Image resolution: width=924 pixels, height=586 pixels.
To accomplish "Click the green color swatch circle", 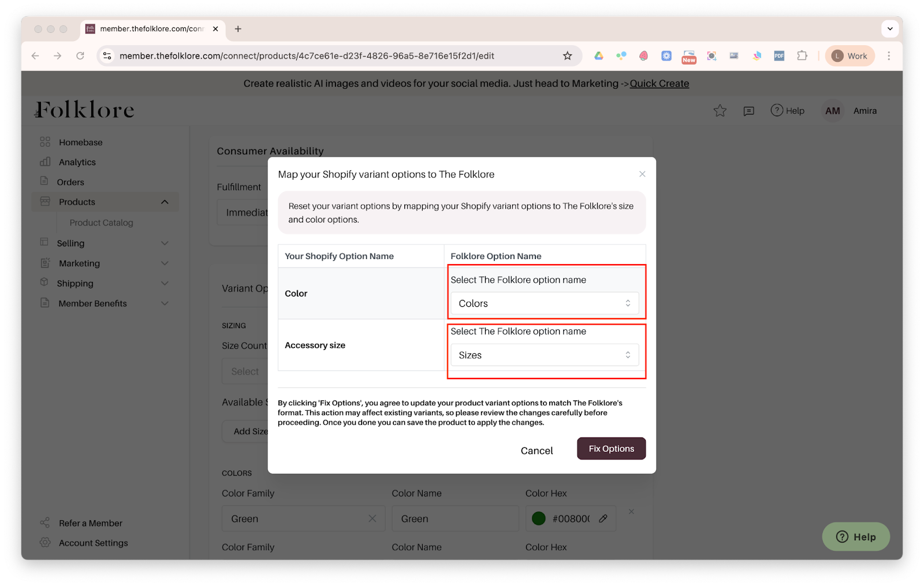I will 539,518.
